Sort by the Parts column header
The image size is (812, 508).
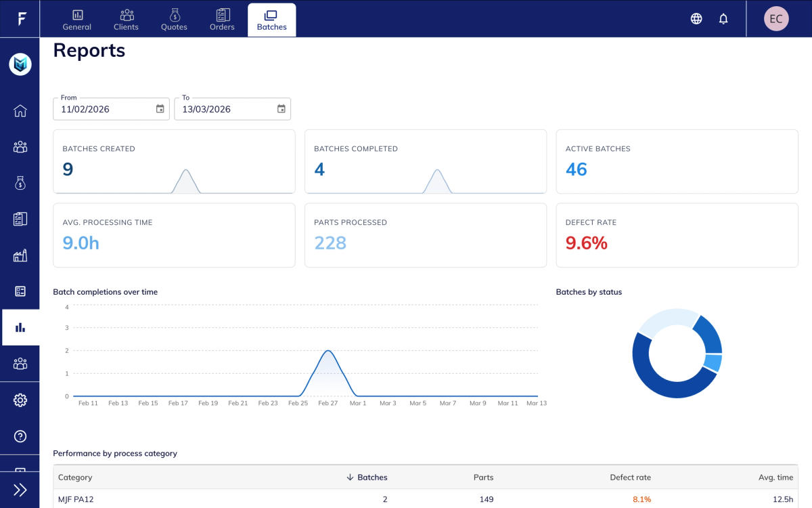[x=483, y=478]
